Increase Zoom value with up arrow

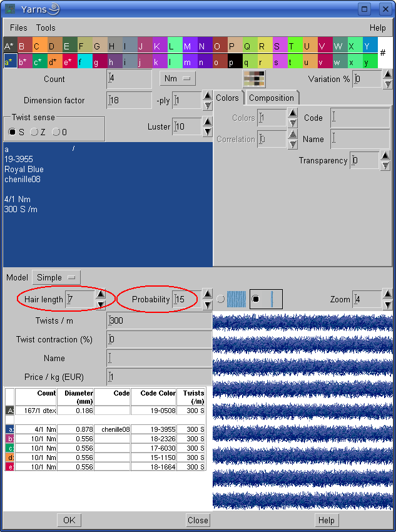[x=388, y=294]
